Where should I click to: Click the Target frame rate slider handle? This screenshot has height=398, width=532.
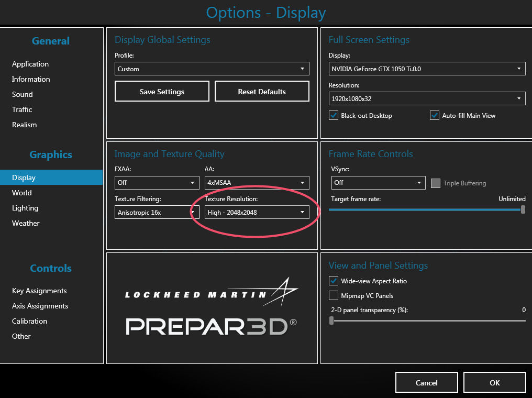pos(523,209)
